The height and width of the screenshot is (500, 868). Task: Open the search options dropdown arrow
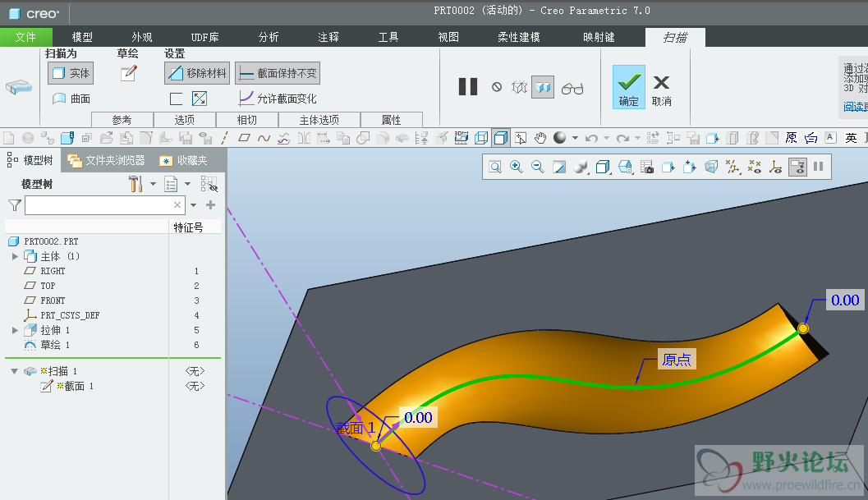[193, 205]
